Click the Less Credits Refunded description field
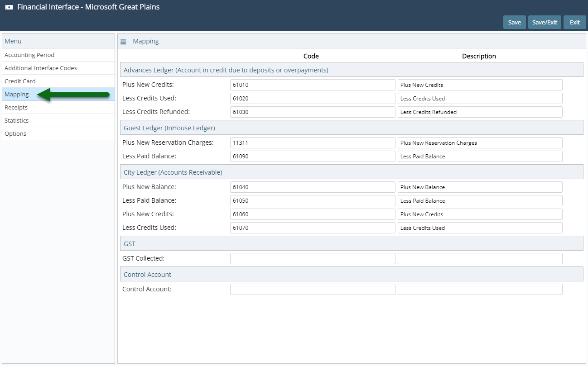The width and height of the screenshot is (588, 366). point(480,112)
